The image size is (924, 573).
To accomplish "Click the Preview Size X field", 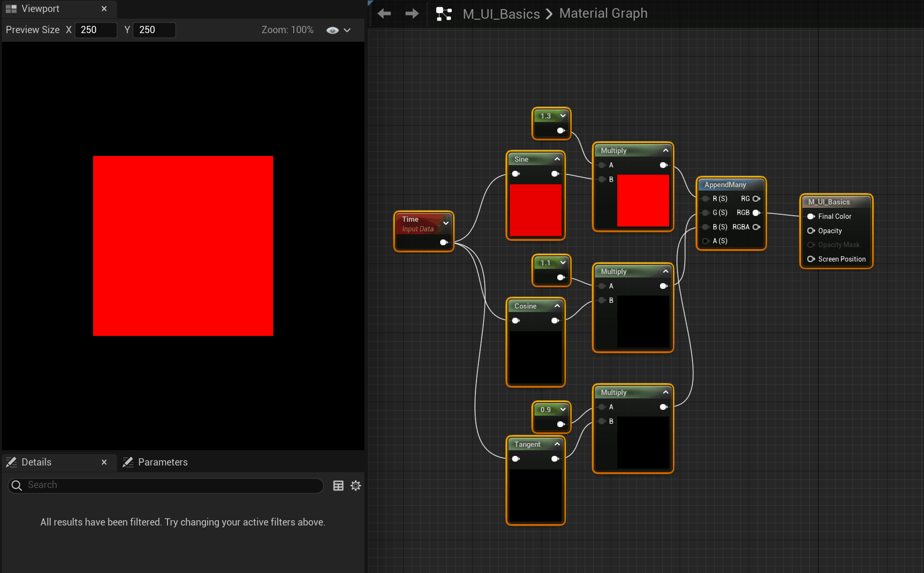I will [96, 30].
